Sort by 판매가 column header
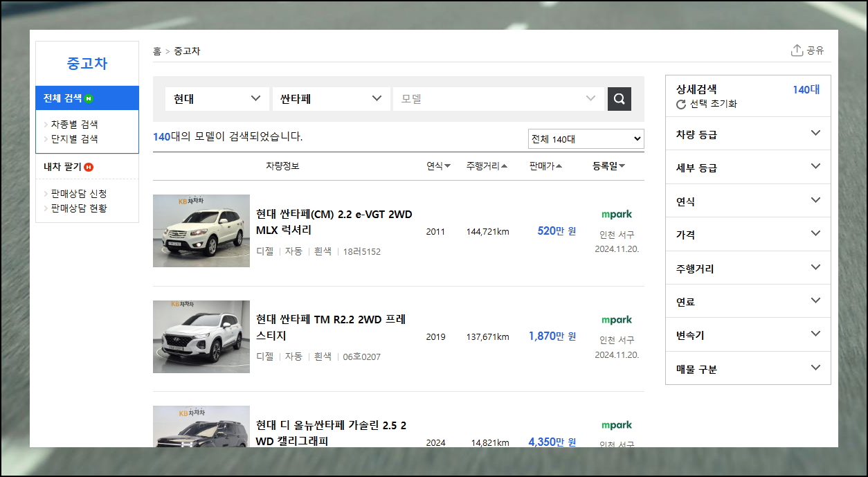Viewport: 868px width, 477px height. click(545, 166)
